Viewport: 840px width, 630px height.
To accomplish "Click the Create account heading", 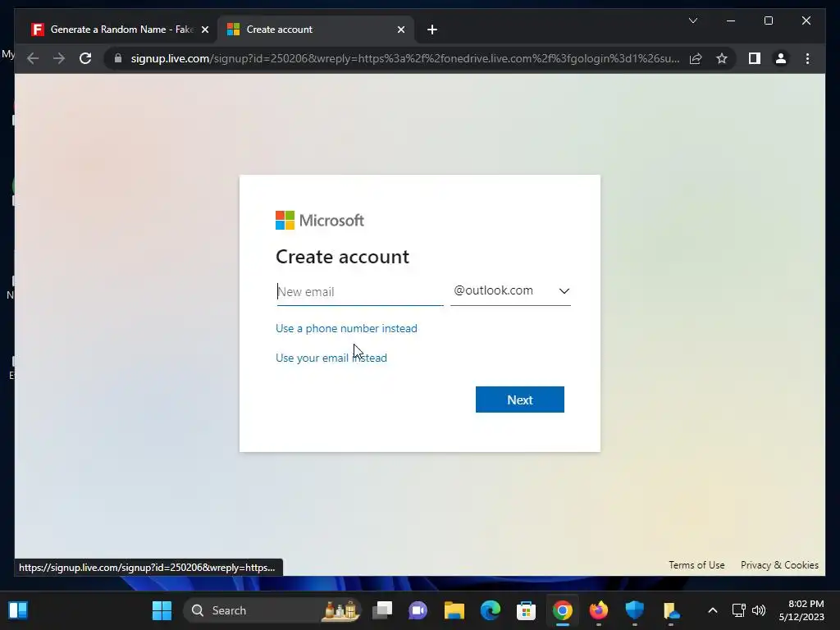I will [x=342, y=257].
